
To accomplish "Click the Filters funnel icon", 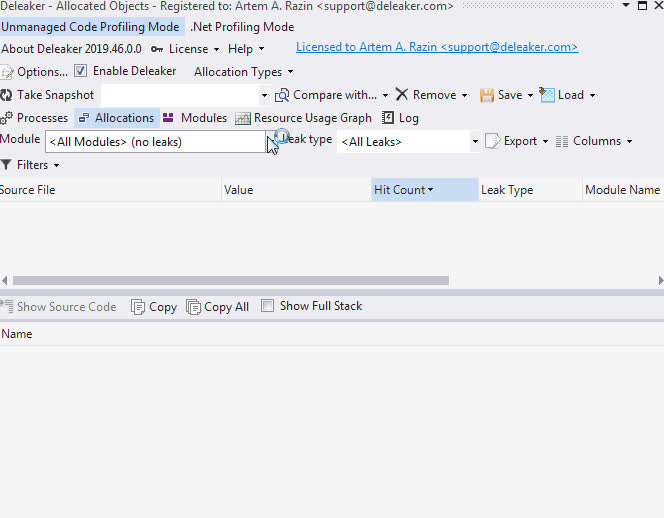I will coord(6,164).
